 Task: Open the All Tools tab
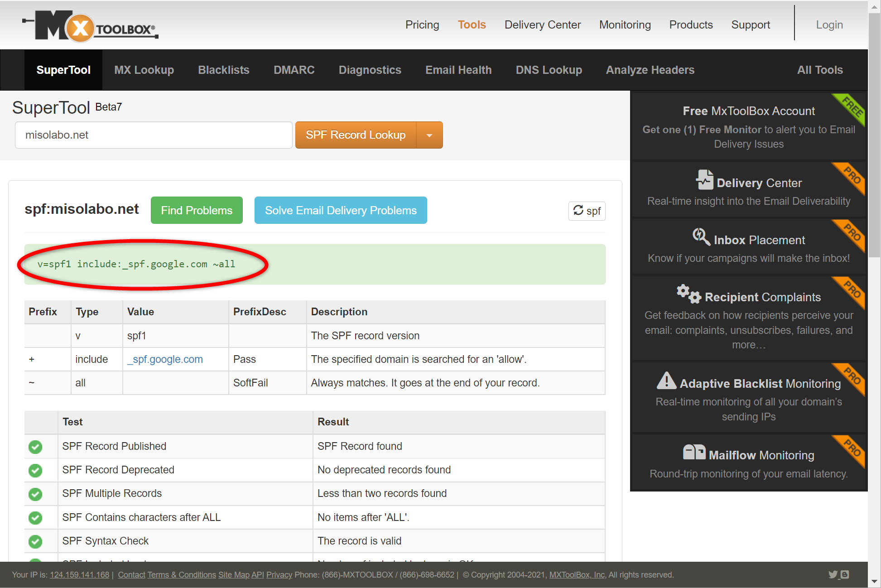[x=819, y=70]
